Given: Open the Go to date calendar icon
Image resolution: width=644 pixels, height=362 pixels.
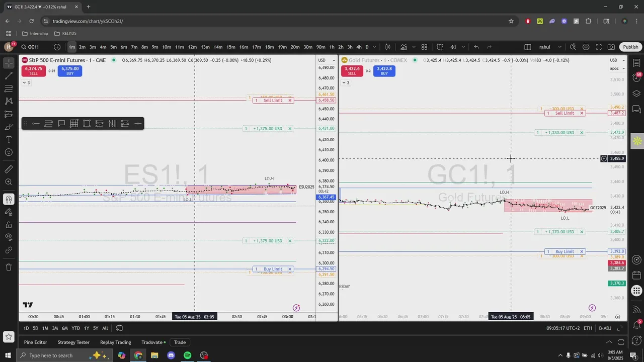Looking at the screenshot, I should (x=119, y=328).
